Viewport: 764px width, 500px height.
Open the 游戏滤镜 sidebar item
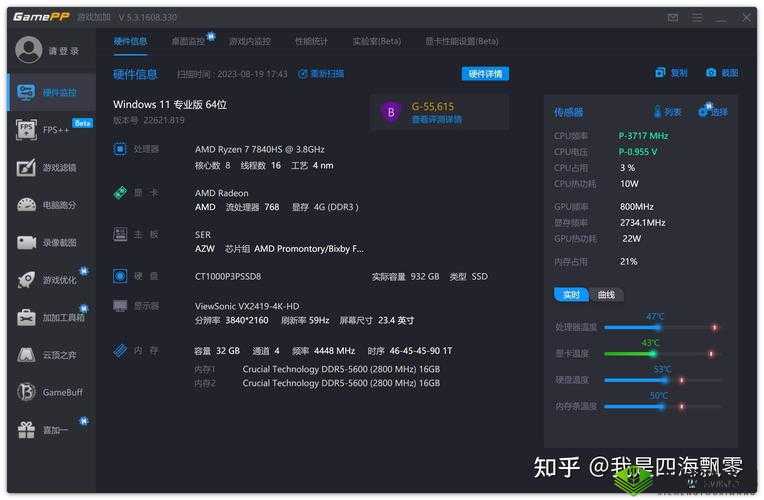coord(52,168)
